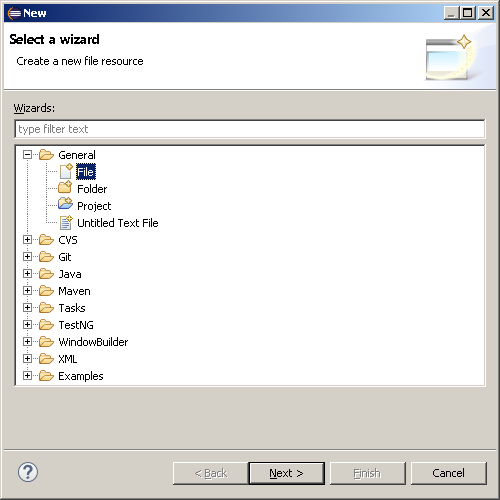Expand the XML category

[27, 359]
